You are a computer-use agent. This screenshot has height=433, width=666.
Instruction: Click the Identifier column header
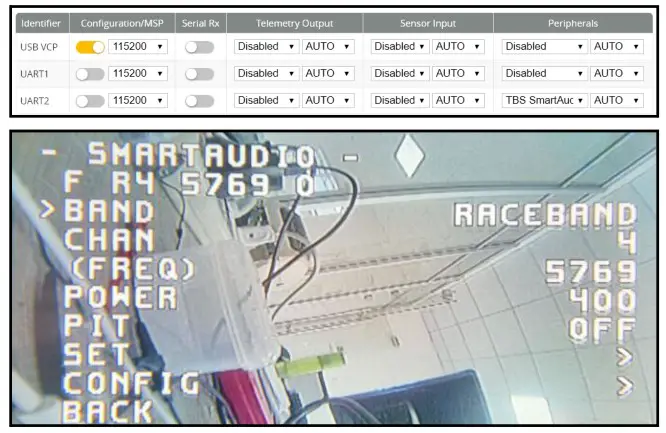pyautogui.click(x=41, y=23)
